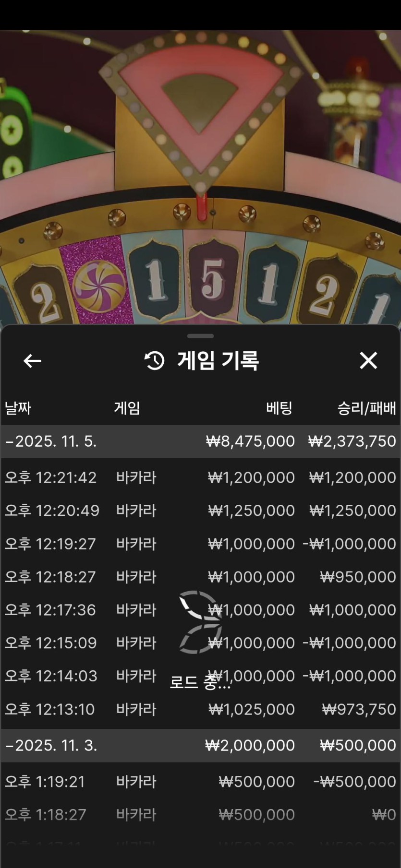
Task: Tap the number 5 wheel segment
Action: (x=213, y=278)
